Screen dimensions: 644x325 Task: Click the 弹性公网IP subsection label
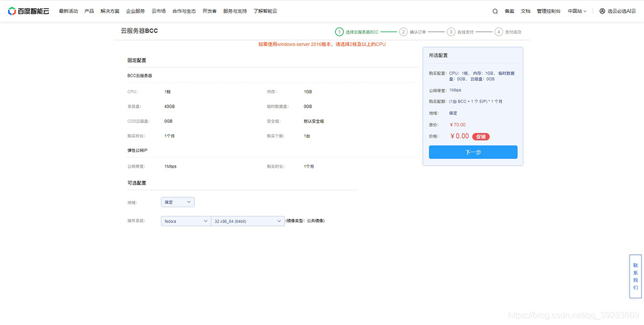coord(137,150)
